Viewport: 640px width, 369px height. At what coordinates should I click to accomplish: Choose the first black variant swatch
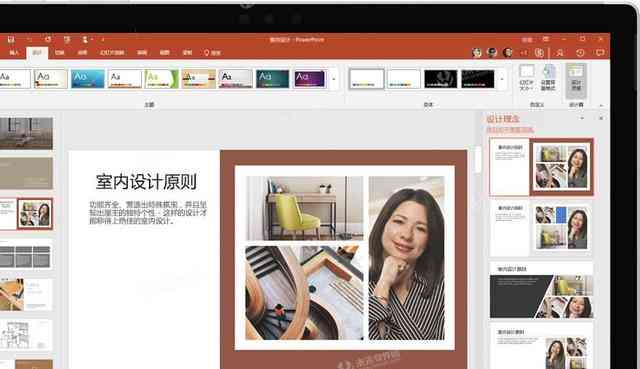pyautogui.click(x=440, y=79)
